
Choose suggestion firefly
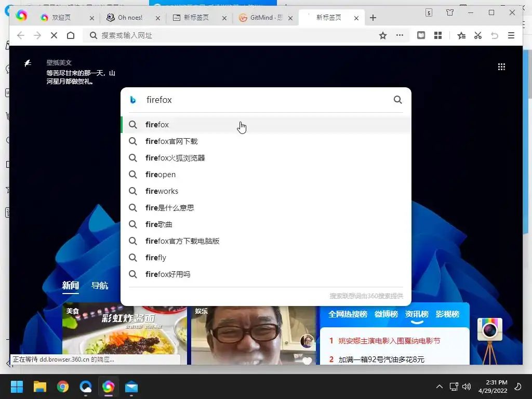point(266,258)
